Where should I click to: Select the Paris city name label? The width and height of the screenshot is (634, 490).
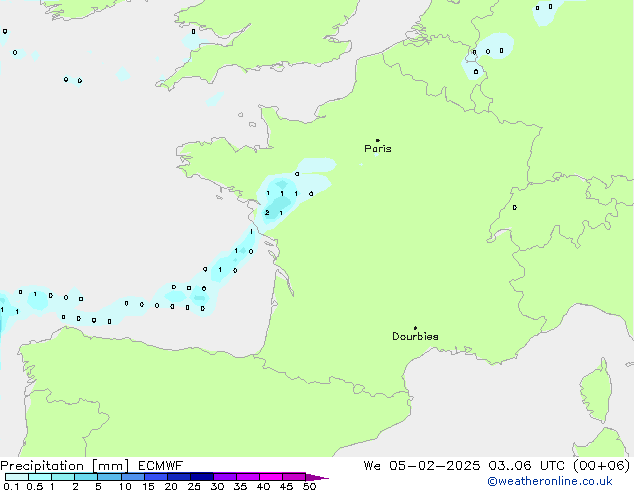point(378,149)
